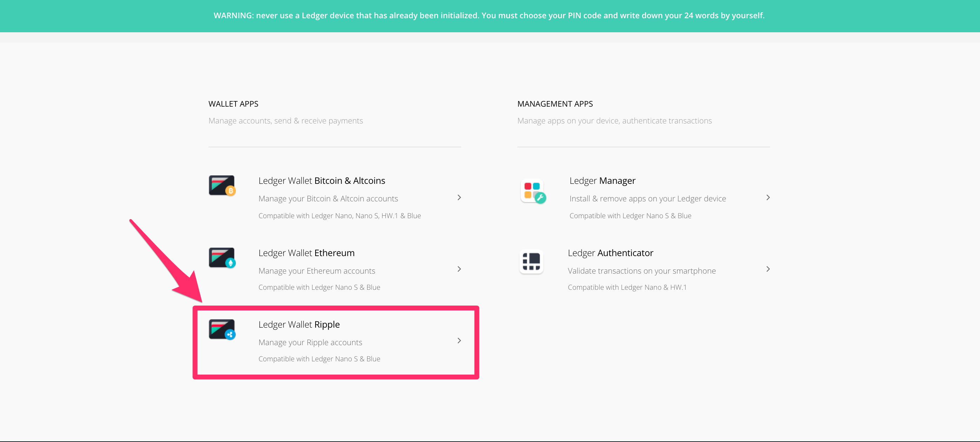The height and width of the screenshot is (442, 980).
Task: Click 'Install & remove apps' description
Action: (x=648, y=199)
